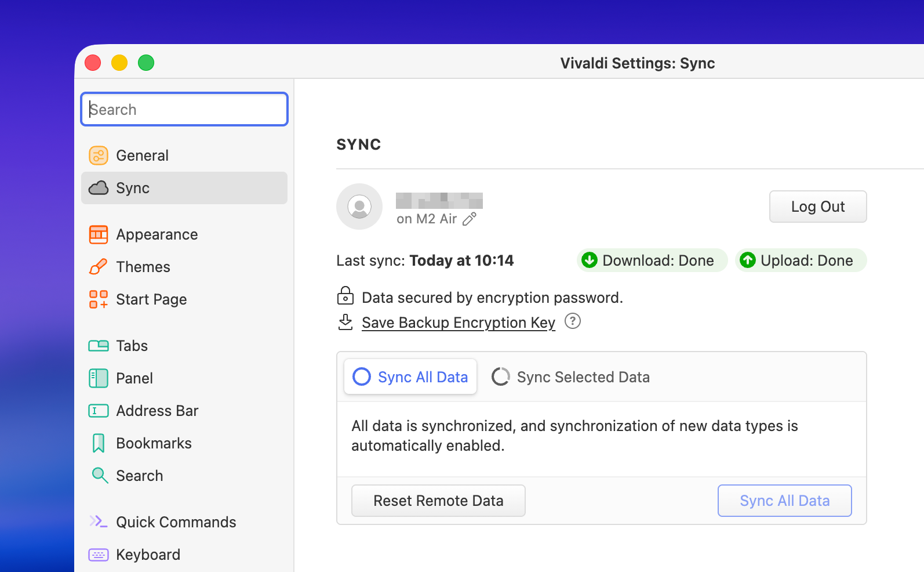Screen dimensions: 924x572
Task: Focus the settings Search input field
Action: click(x=184, y=109)
